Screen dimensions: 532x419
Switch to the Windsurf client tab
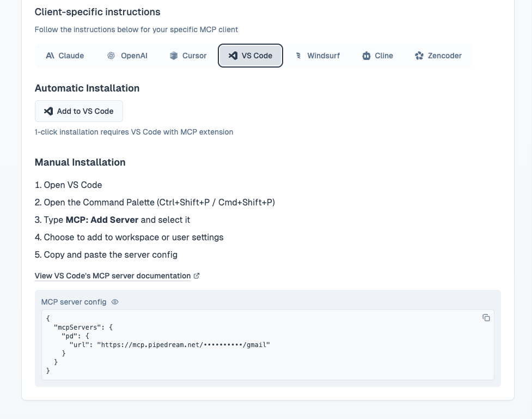(317, 56)
